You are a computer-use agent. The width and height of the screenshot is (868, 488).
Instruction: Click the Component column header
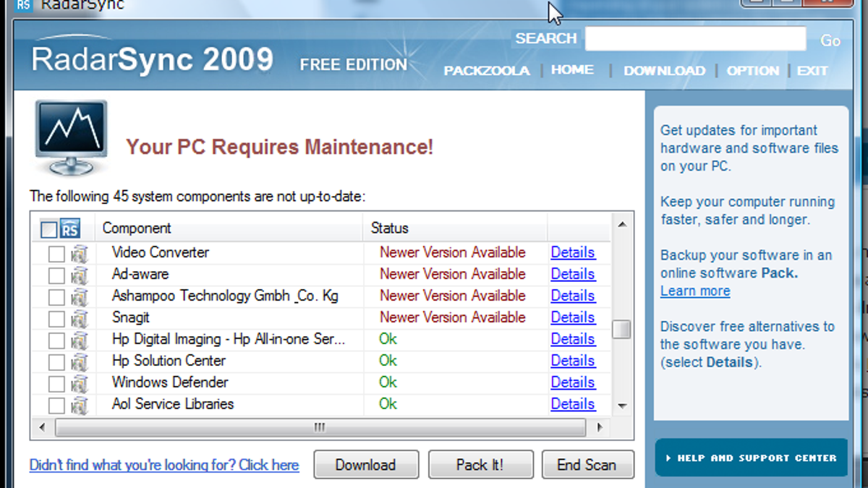point(229,228)
